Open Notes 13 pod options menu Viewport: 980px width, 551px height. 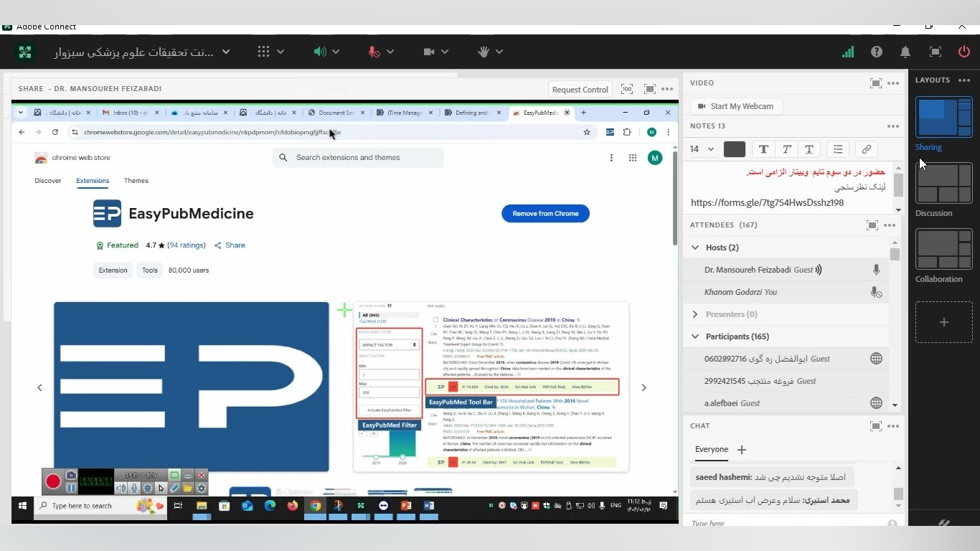(893, 126)
